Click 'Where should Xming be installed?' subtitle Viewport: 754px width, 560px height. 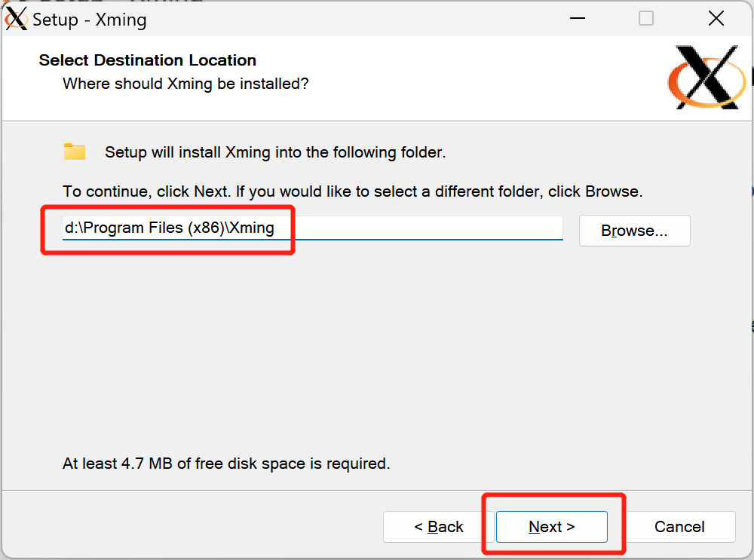tap(185, 84)
